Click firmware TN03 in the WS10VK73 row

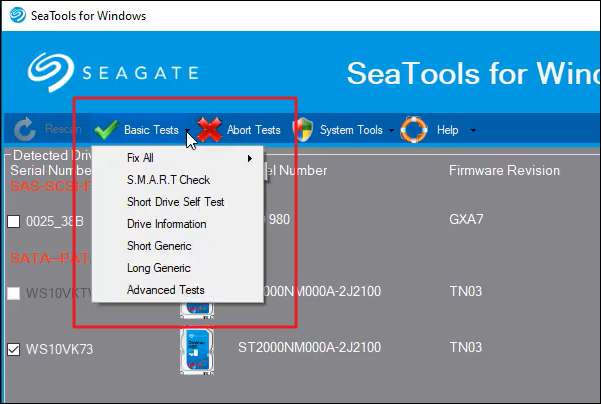[x=466, y=347]
